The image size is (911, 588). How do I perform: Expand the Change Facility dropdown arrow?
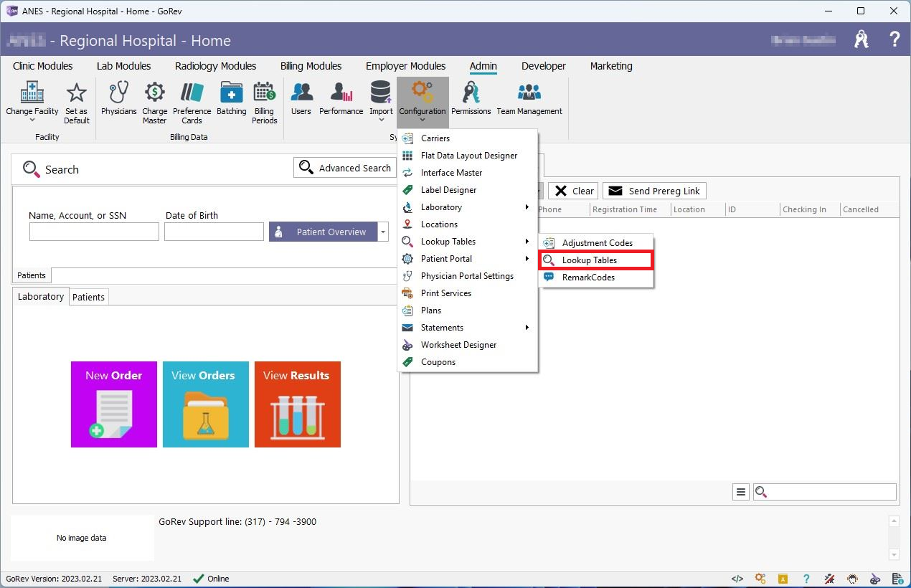32,120
